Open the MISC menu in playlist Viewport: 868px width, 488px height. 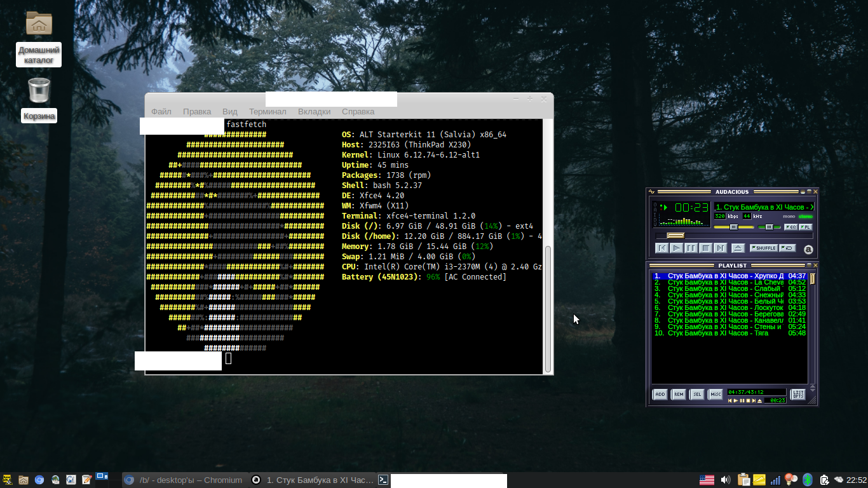[715, 395]
